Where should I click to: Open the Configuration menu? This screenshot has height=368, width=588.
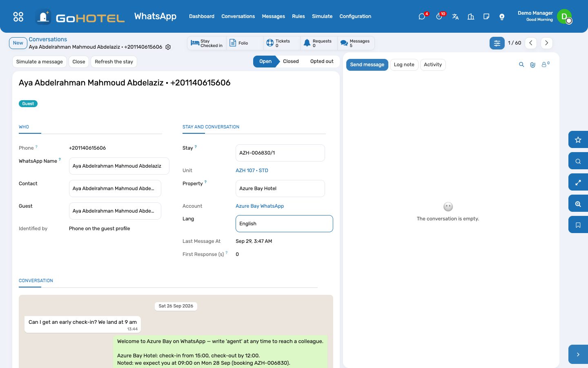tap(355, 16)
